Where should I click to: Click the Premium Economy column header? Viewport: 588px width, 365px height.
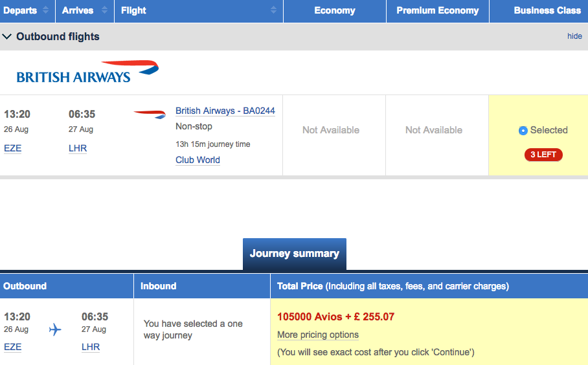click(x=438, y=10)
